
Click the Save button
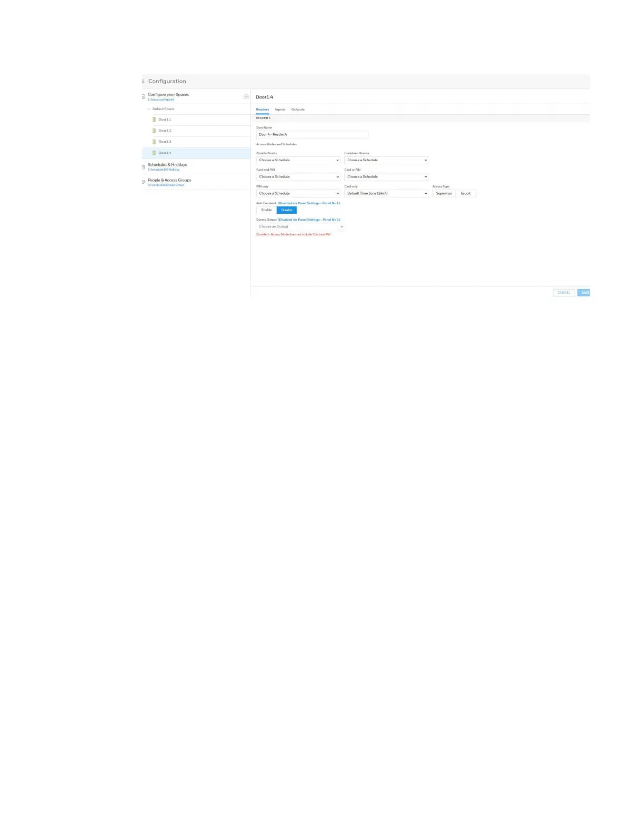click(x=584, y=293)
